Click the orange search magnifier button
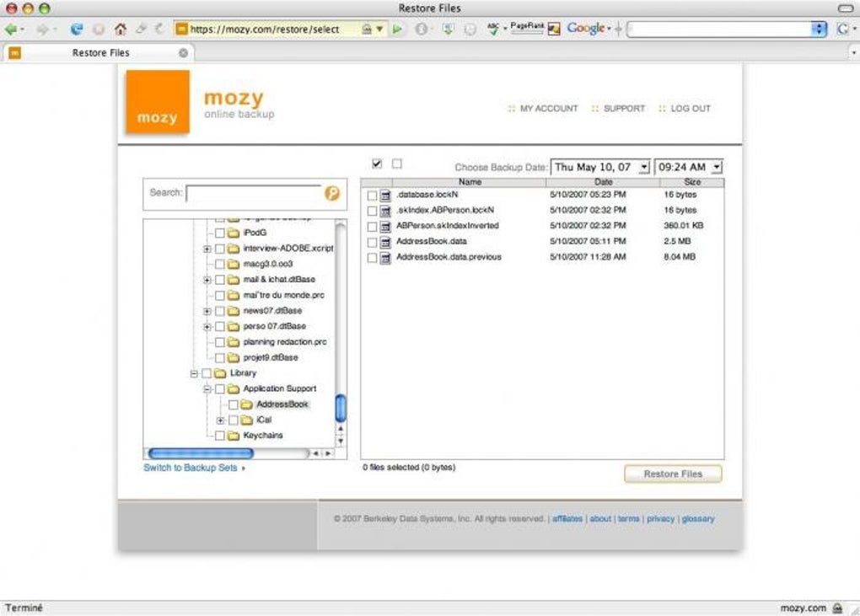 [332, 193]
